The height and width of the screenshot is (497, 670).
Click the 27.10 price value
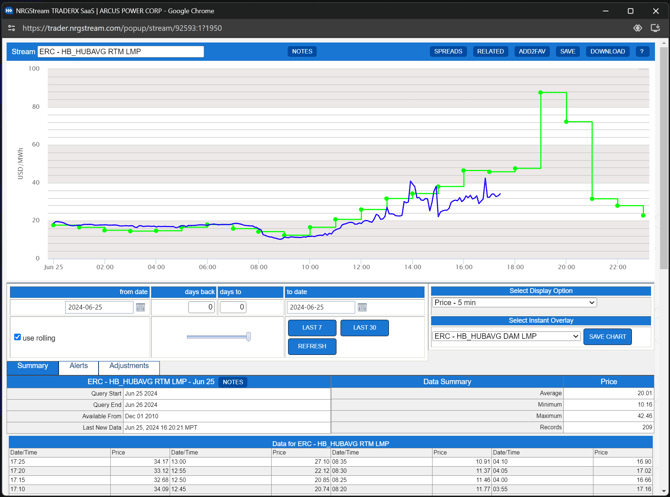click(322, 462)
